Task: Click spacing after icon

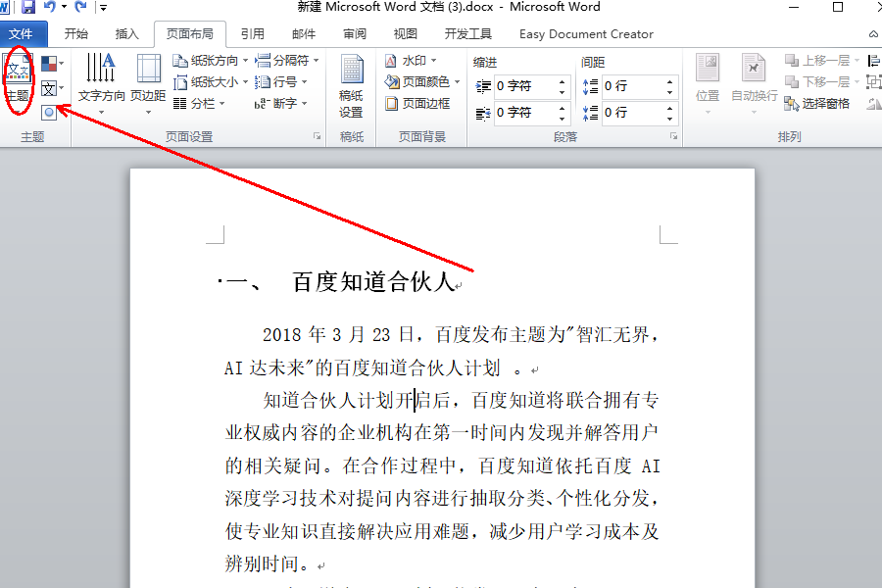Action: (591, 113)
